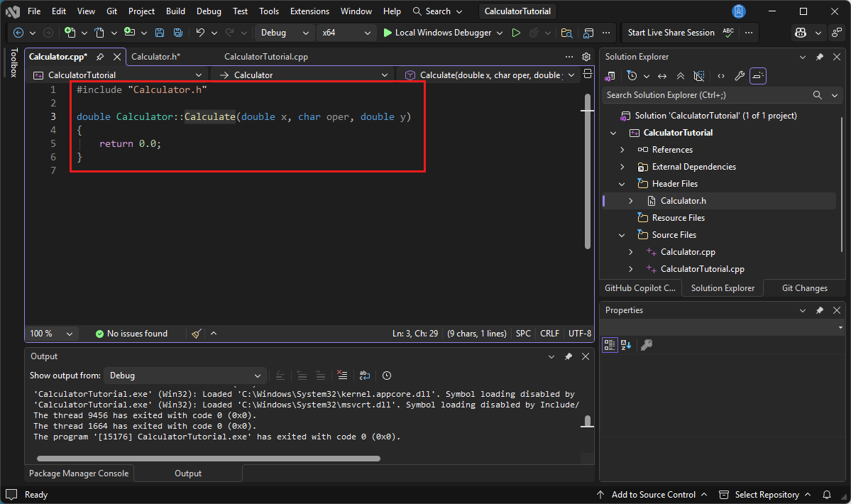The height and width of the screenshot is (504, 851).
Task: Click the signed-in account avatar
Action: [739, 11]
